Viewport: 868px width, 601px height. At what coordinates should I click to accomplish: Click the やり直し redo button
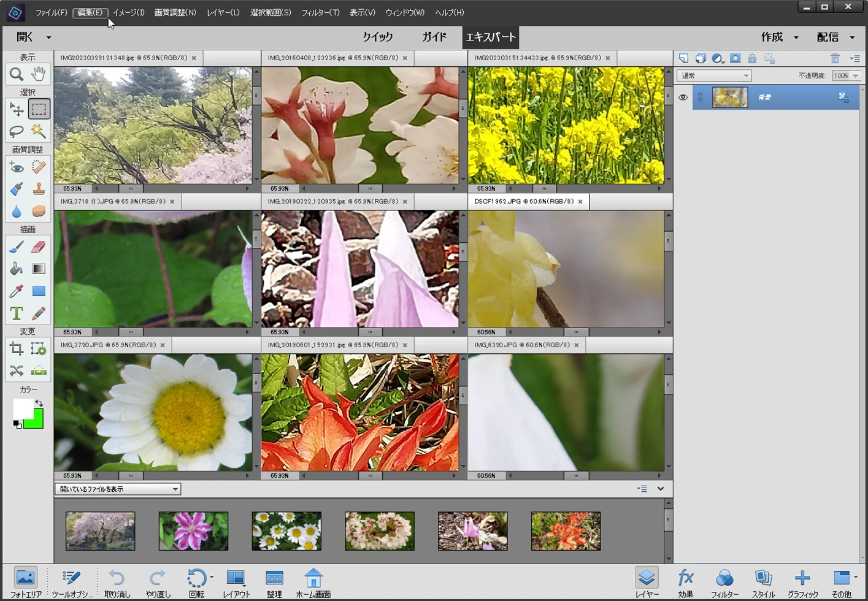(x=158, y=583)
